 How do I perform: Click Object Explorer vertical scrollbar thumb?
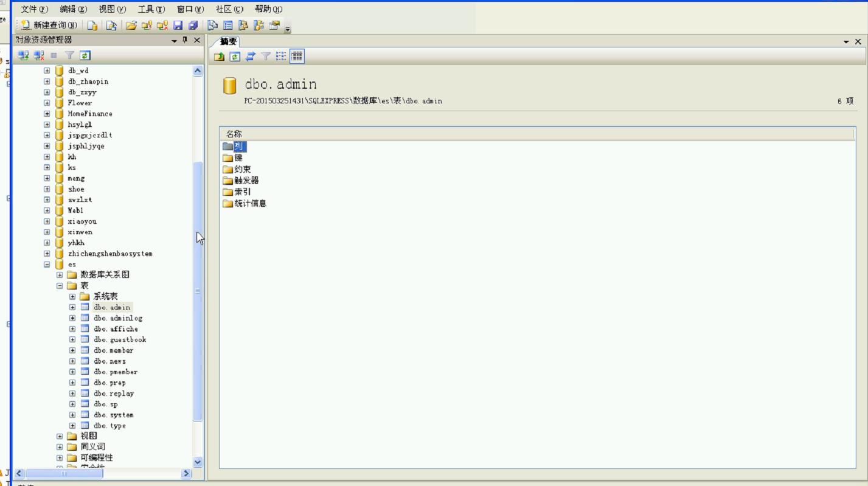[x=198, y=291]
